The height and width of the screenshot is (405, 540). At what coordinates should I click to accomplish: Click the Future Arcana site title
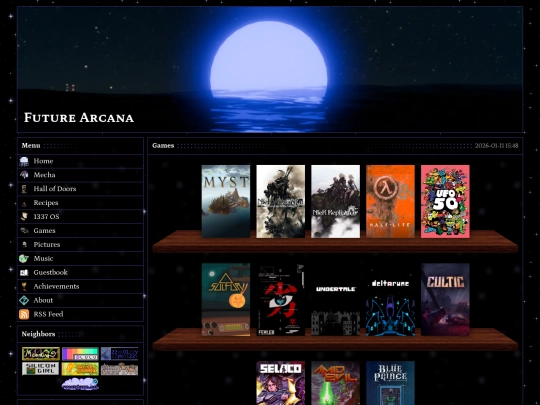point(79,118)
